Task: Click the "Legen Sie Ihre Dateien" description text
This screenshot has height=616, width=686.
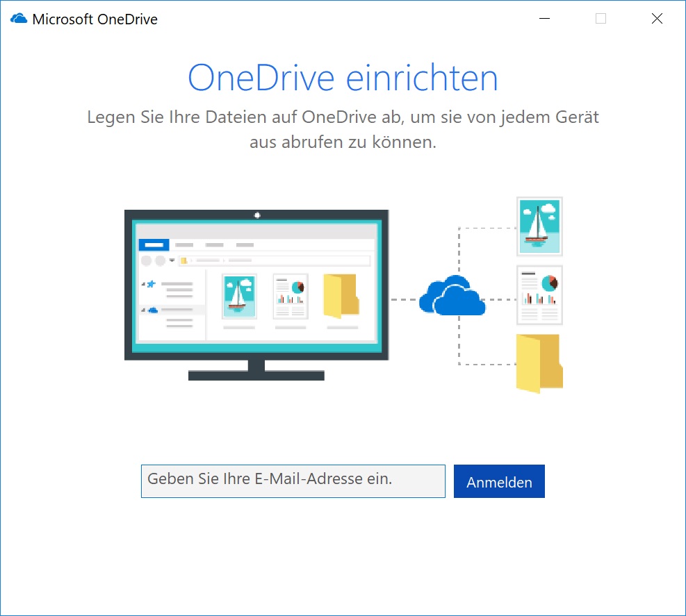Action: click(343, 129)
